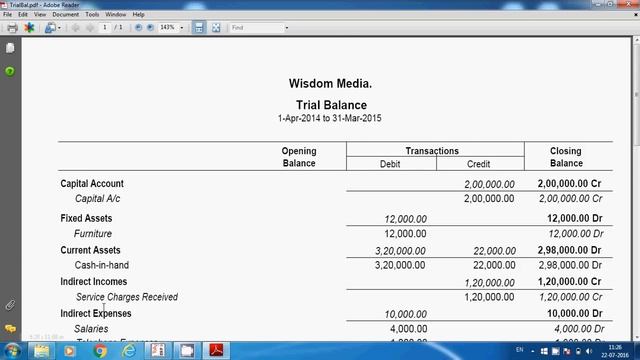Close the document with menu-bar X
This screenshot has width=640, height=360.
(x=636, y=14)
